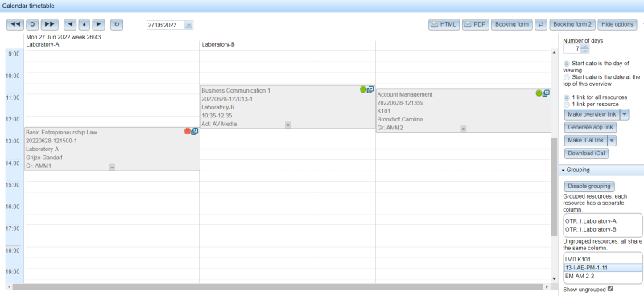The image size is (644, 296).
Task: Select 'Start date is the day of viewing'
Action: click(x=567, y=64)
